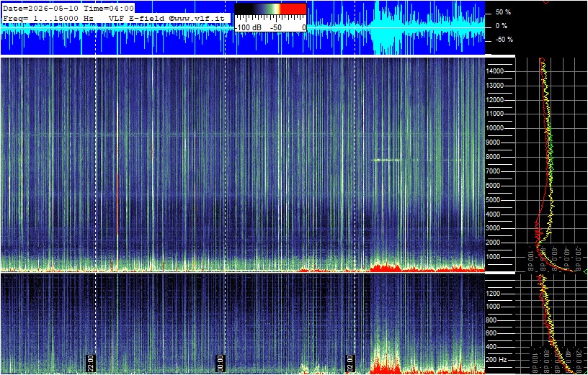Click the red region of dB color scale

tap(293, 9)
